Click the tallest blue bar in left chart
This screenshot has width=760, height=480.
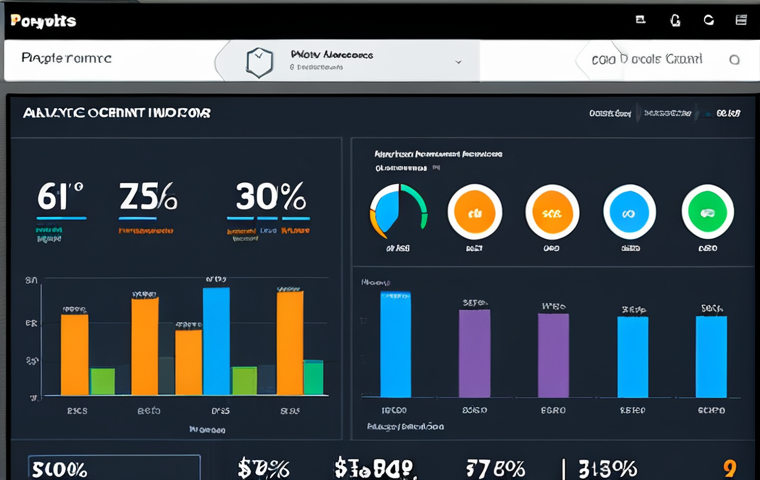[216, 340]
